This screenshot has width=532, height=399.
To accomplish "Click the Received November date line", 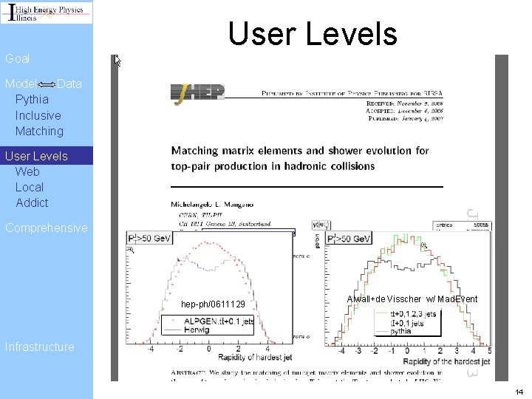I will point(405,103).
